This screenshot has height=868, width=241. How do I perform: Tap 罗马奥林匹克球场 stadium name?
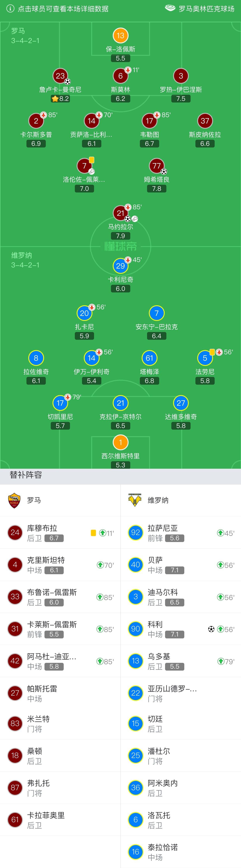pyautogui.click(x=207, y=9)
